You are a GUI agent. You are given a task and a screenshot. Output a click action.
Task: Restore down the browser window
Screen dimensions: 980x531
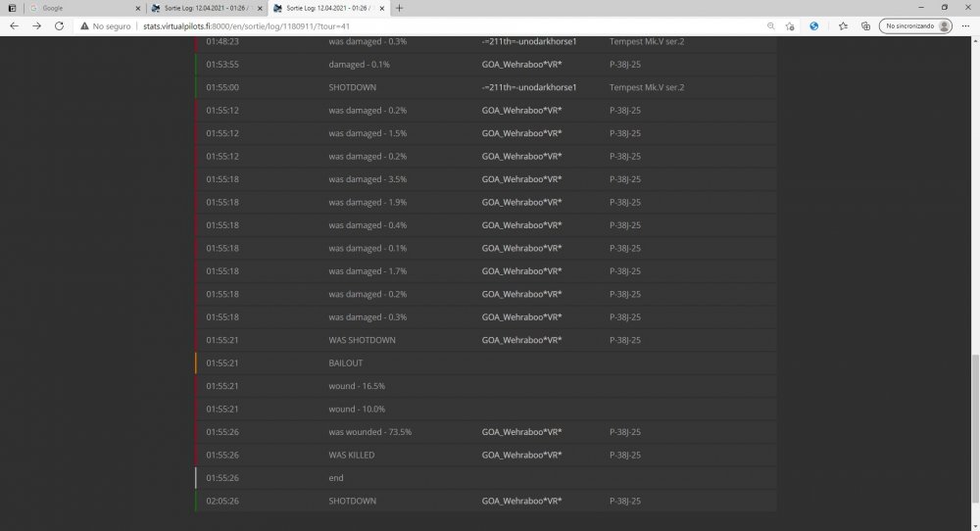[x=945, y=8]
